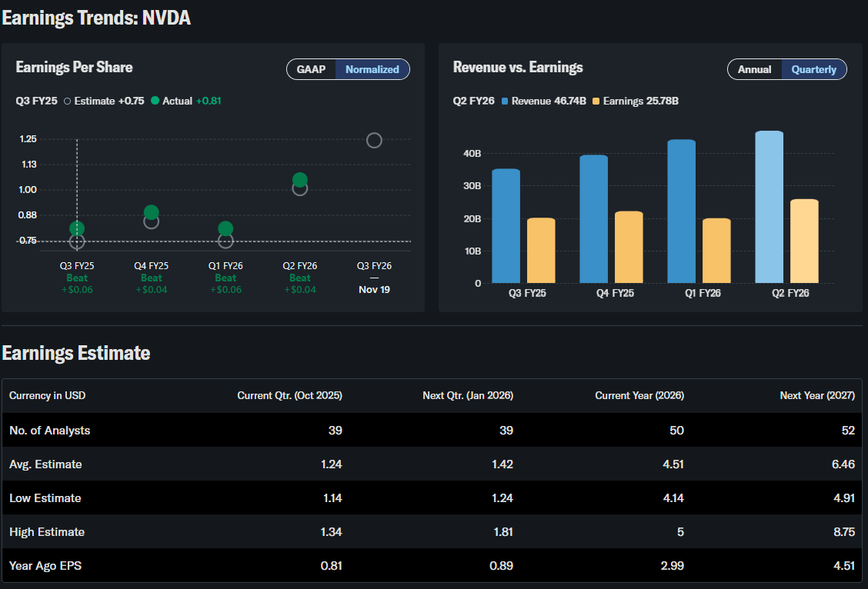Viewport: 868px width, 589px height.
Task: Click the hollow Estimate legend circle
Action: [67, 101]
